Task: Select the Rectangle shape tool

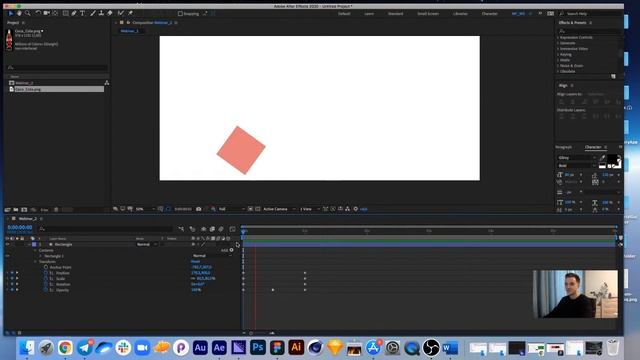Action: [x=65, y=13]
